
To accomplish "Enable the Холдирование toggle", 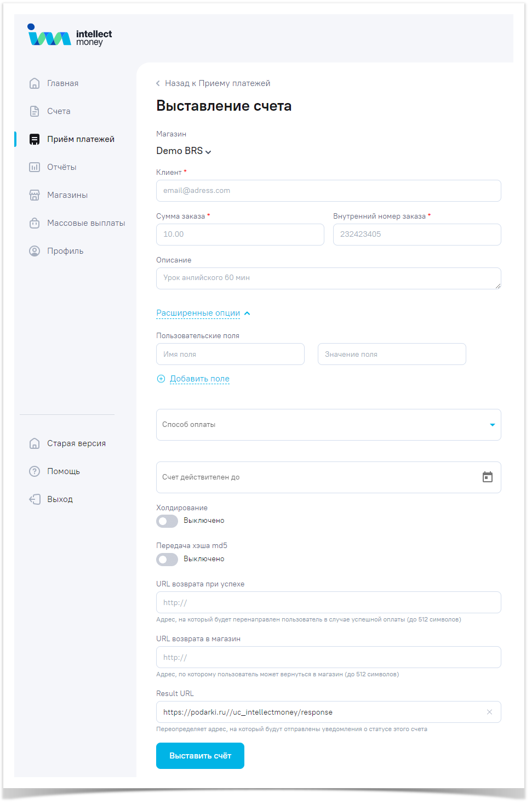I will point(167,521).
